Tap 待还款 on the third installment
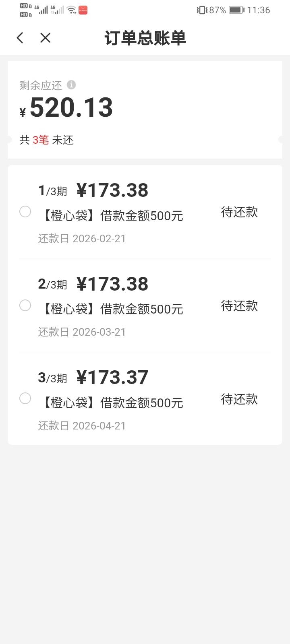Viewport: 290px width, 644px height. click(239, 399)
